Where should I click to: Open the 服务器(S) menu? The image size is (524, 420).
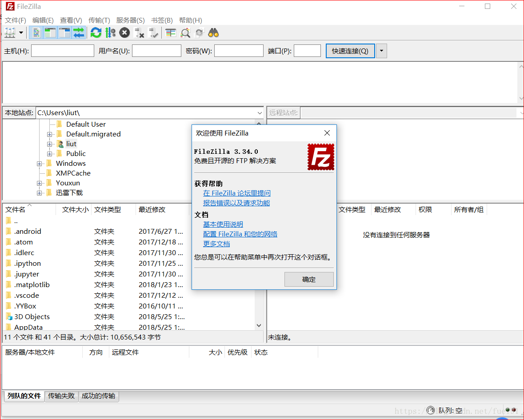(x=130, y=20)
